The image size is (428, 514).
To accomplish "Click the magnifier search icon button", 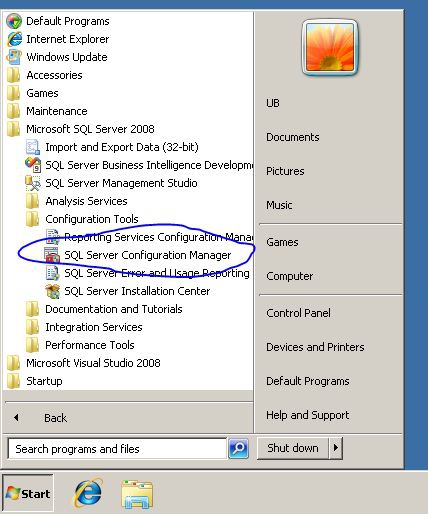I will click(x=238, y=449).
